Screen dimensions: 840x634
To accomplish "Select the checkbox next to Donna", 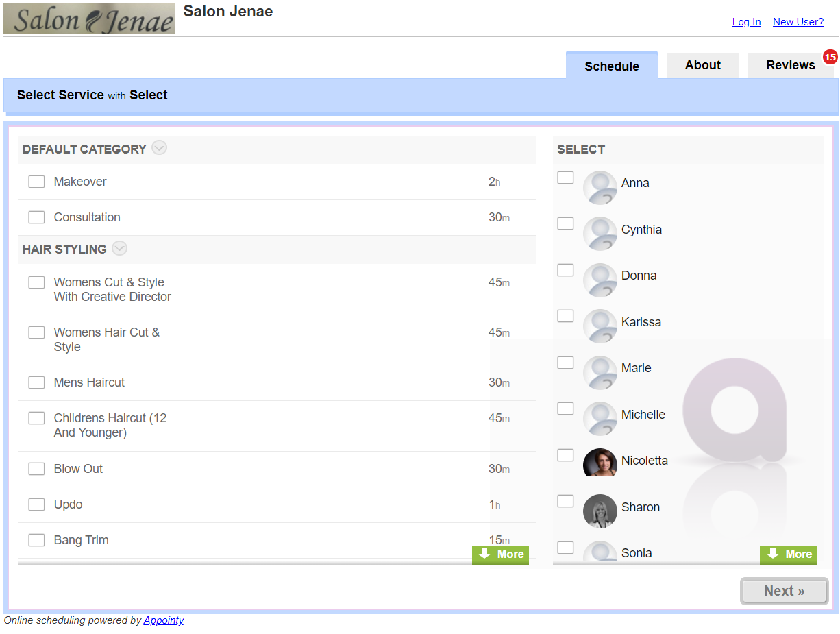I will 565,270.
